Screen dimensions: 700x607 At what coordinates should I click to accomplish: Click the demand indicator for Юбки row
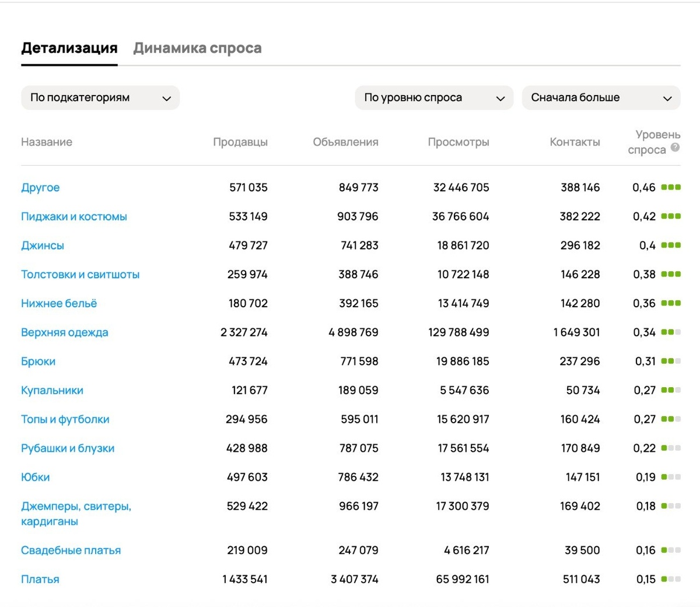click(x=671, y=477)
